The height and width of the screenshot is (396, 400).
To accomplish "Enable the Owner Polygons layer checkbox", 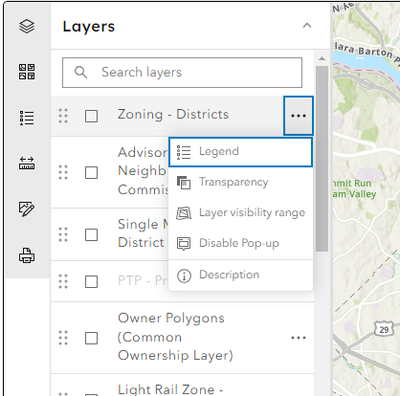I will point(91,338).
